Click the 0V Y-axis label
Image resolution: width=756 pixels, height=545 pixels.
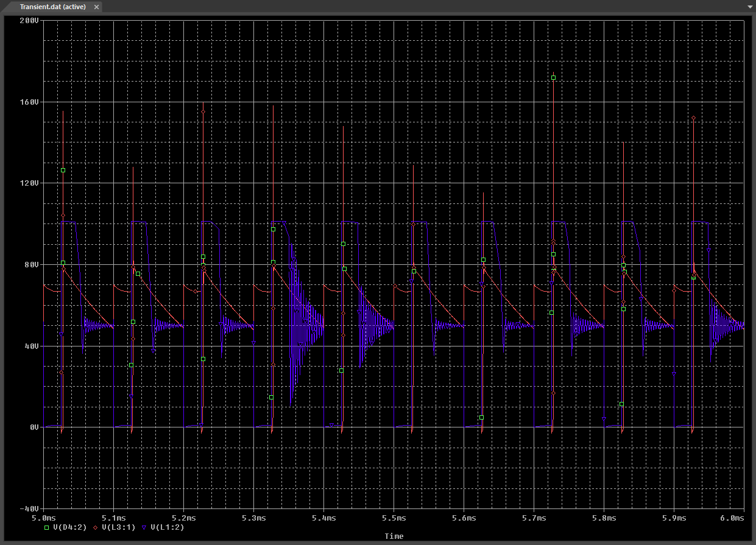click(34, 427)
